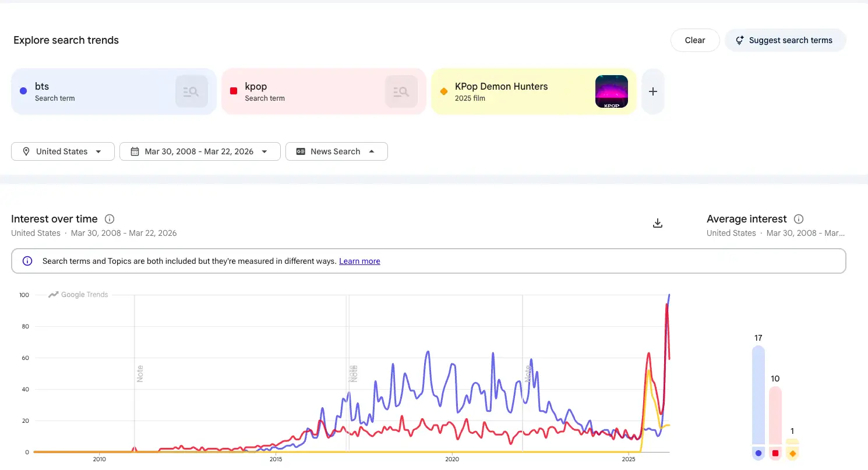Click the KPop Demon Hunters film thumbnail
This screenshot has height=470, width=868.
pos(611,91)
